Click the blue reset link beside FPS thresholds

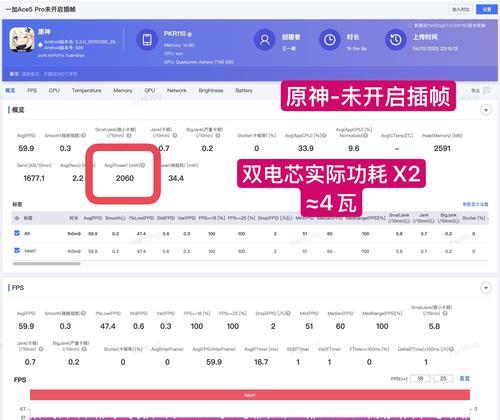[465, 378]
